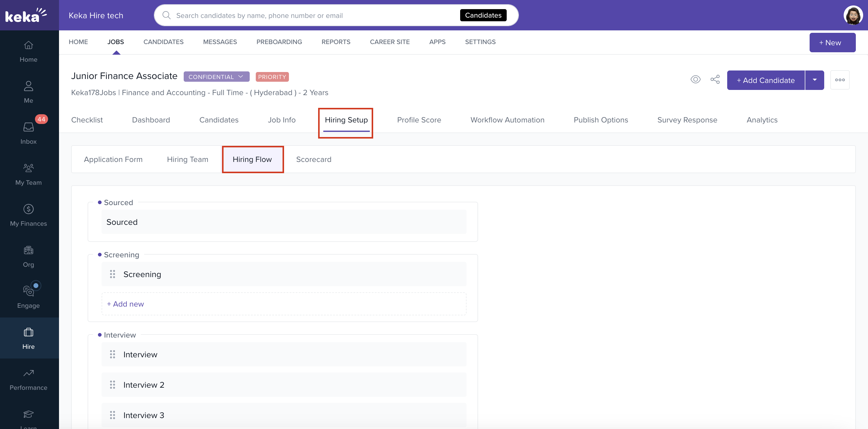Toggle the job preview eye icon
868x429 pixels.
[x=696, y=80]
